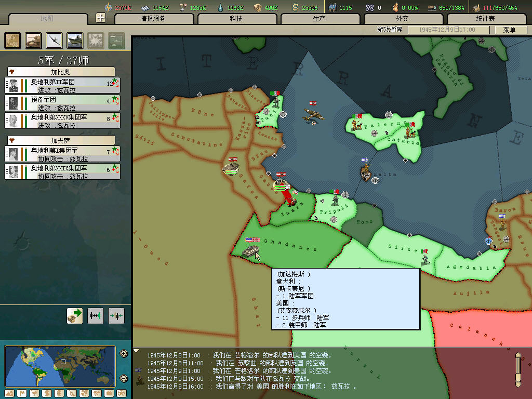Expand the message log arrow
The image size is (532, 399).
(x=137, y=351)
